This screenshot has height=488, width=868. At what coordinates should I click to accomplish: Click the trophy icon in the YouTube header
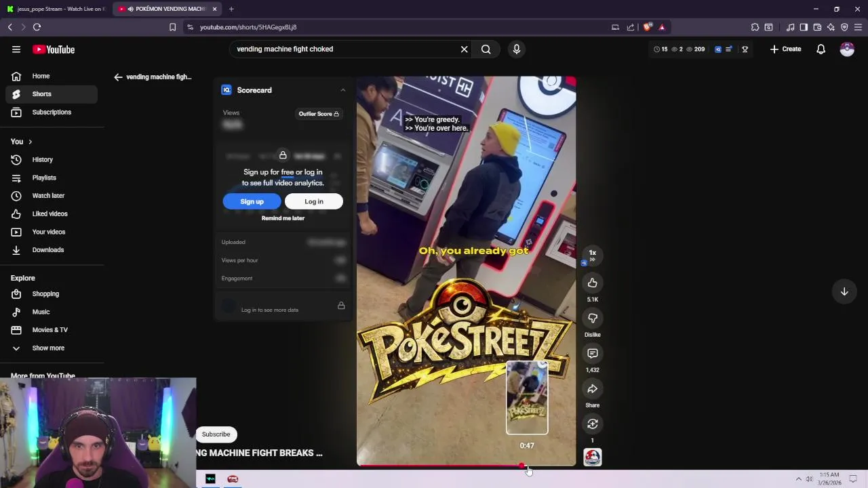[745, 49]
